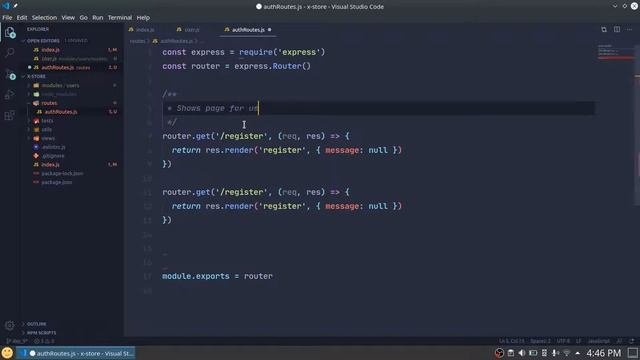Image resolution: width=640 pixels, height=360 pixels.
Task: Switch to the User.js editor tab
Action: tap(192, 30)
